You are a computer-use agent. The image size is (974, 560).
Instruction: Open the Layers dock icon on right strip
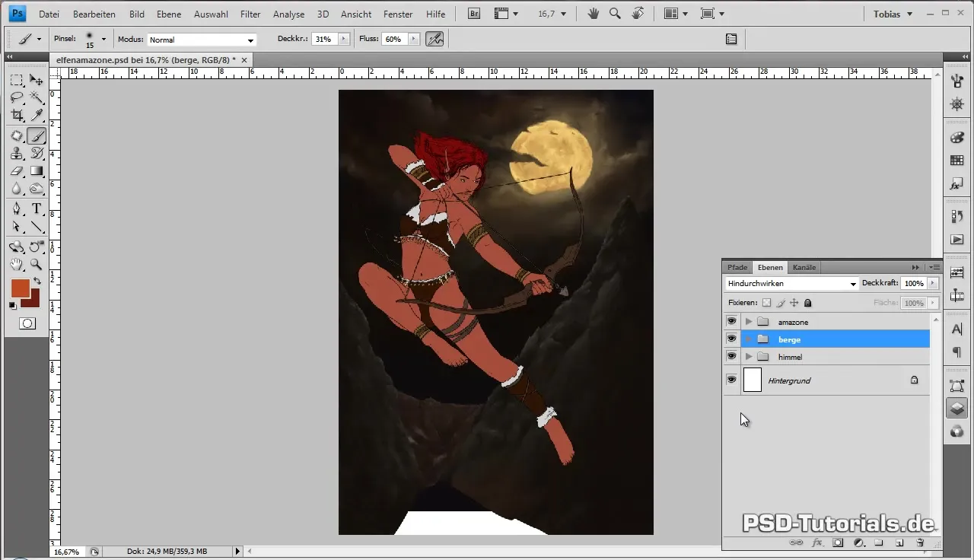point(956,409)
